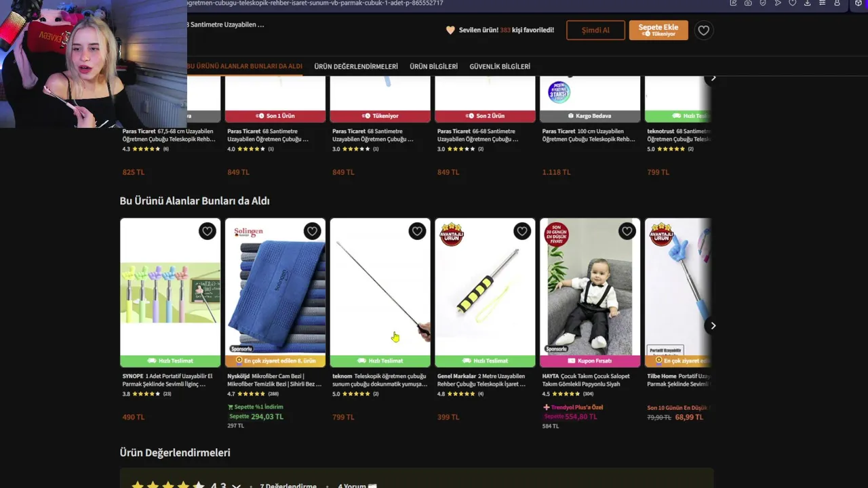Image resolution: width=868 pixels, height=488 pixels.
Task: Toggle favorite heart on teknom telescopic pointer card
Action: pos(417,231)
